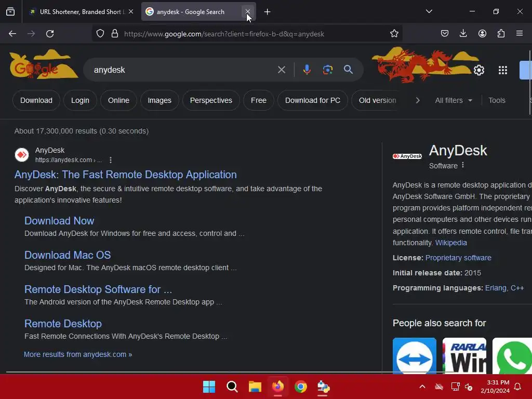
Task: Open Firefox hamburger application menu
Action: click(x=520, y=33)
